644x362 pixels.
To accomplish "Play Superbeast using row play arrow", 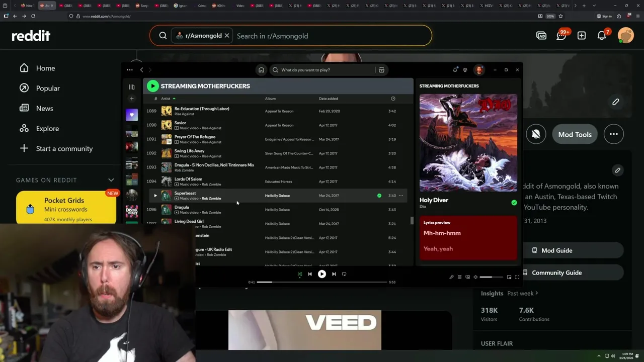I will (x=155, y=196).
